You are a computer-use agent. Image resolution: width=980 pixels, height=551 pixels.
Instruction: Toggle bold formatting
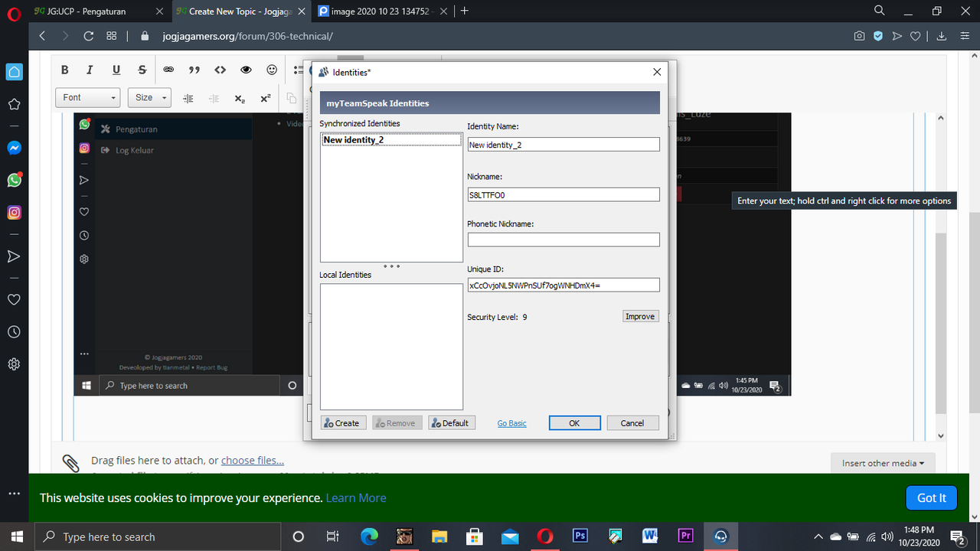click(64, 70)
